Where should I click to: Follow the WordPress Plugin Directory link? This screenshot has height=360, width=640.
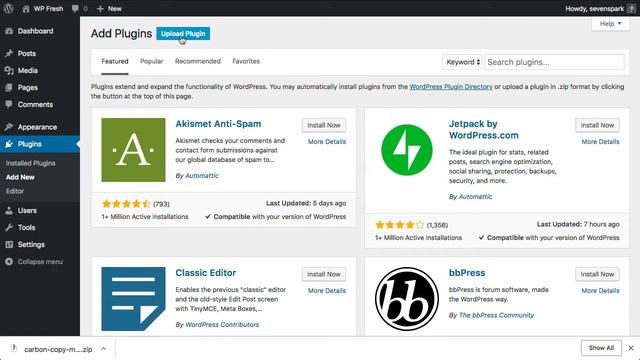[451, 87]
